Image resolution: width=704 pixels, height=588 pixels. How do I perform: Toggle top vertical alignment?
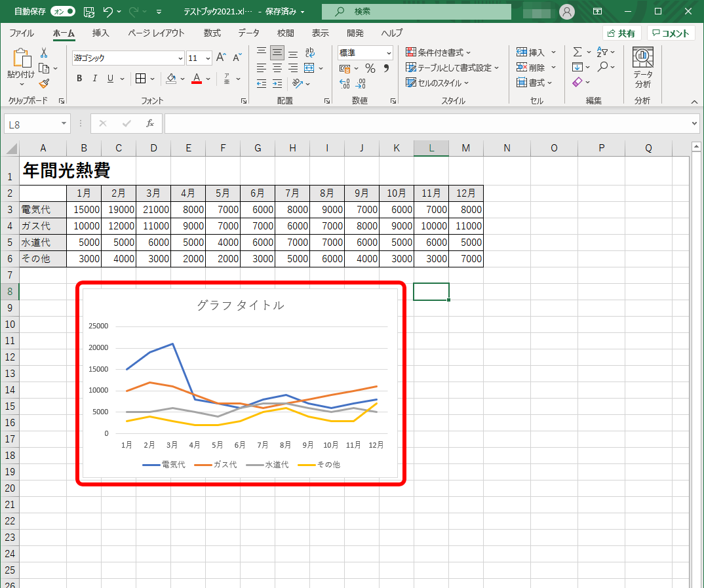(262, 53)
